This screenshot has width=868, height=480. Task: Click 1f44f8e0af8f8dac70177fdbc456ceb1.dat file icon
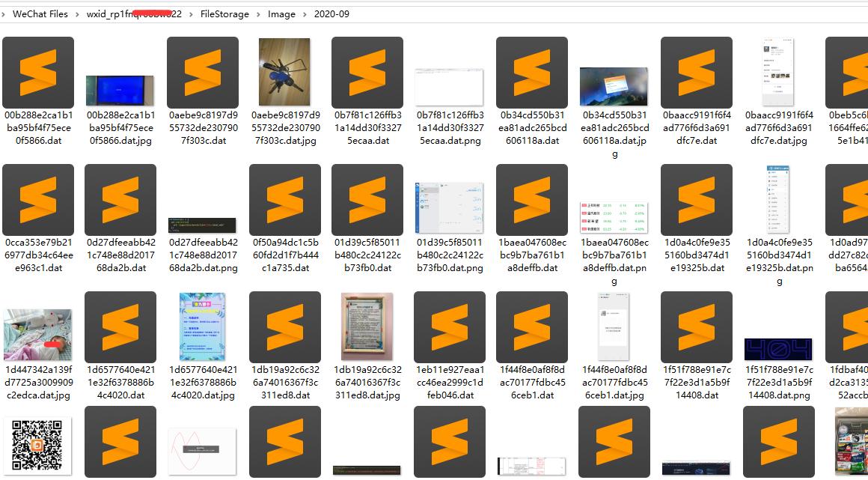click(x=532, y=327)
